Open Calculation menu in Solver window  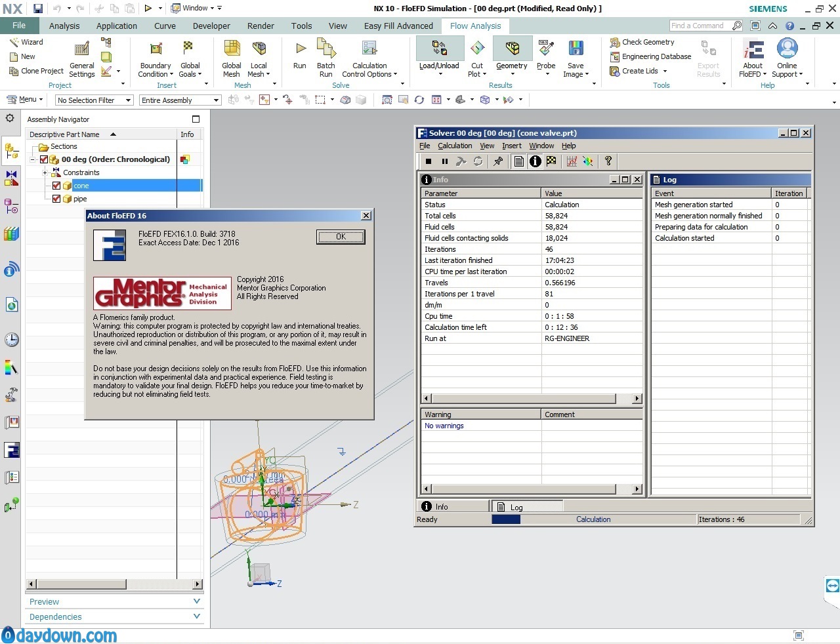click(x=455, y=146)
